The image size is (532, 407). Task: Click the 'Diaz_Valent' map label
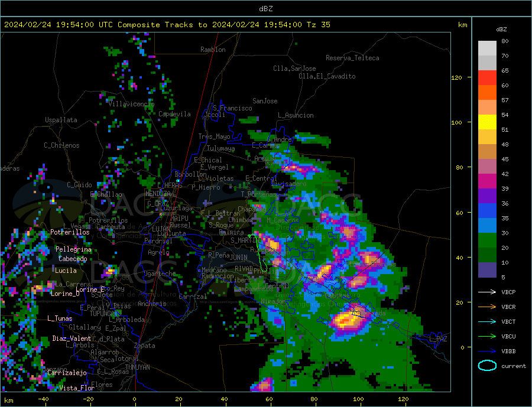[x=72, y=338]
